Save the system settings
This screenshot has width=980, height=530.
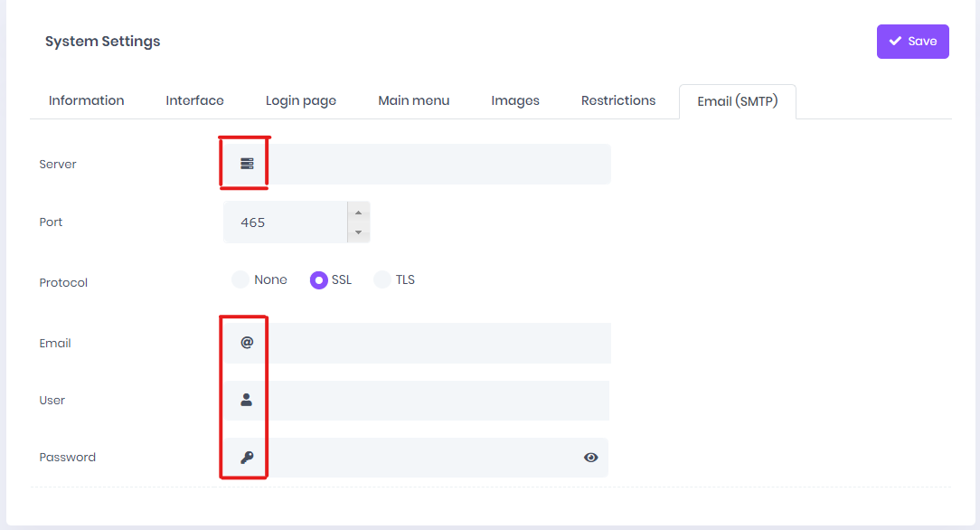pos(912,42)
